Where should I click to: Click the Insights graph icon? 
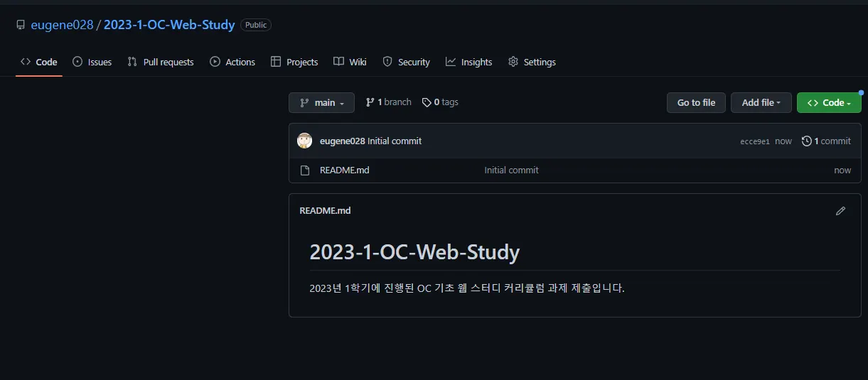tap(451, 62)
